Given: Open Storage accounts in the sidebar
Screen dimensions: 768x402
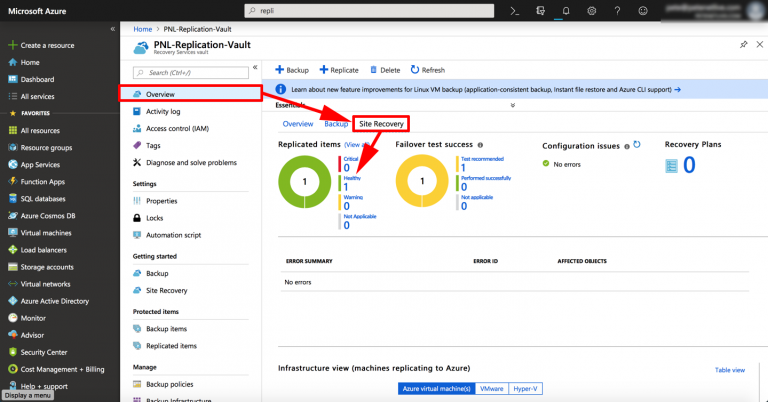Looking at the screenshot, I should point(47,267).
